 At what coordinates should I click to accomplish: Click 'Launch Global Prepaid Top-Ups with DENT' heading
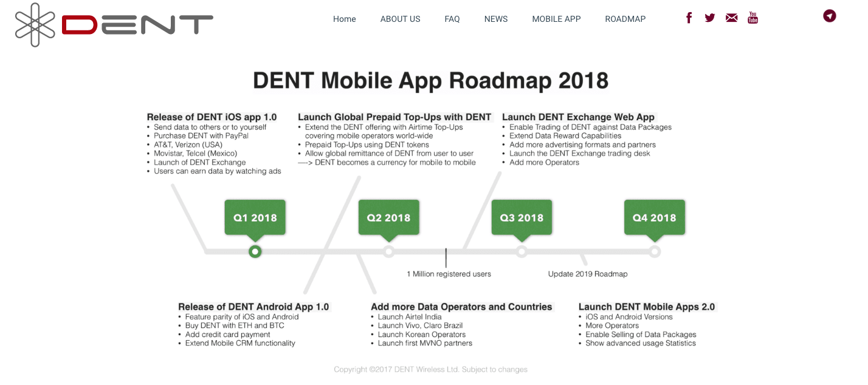(394, 117)
